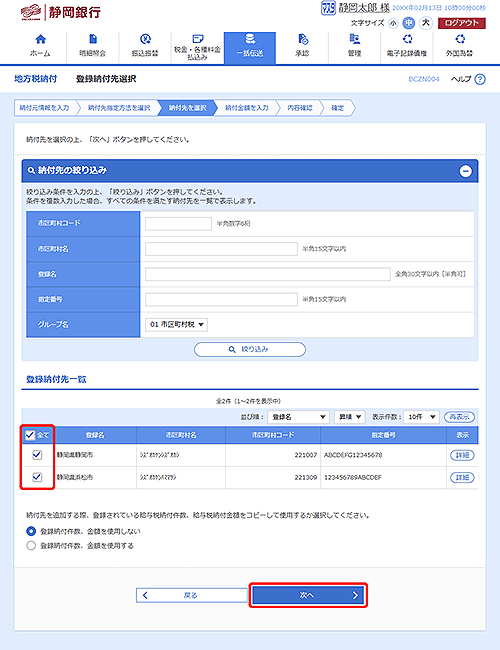The image size is (500, 650).
Task: Open the 管理 management icon
Action: pos(354,39)
